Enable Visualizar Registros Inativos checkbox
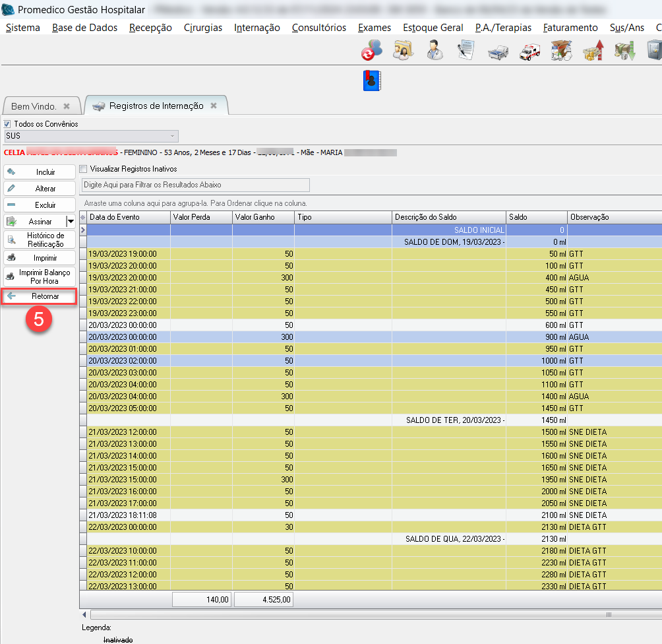 pos(83,169)
